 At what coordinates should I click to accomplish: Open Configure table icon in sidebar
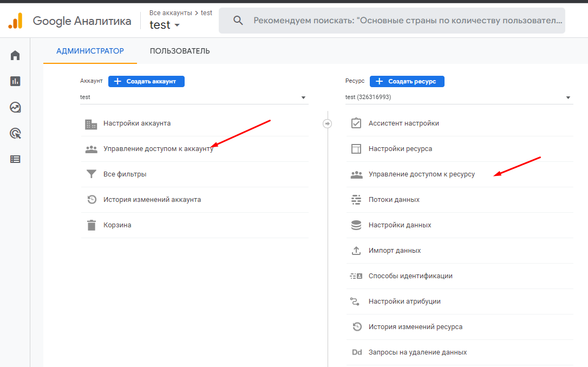tap(15, 159)
